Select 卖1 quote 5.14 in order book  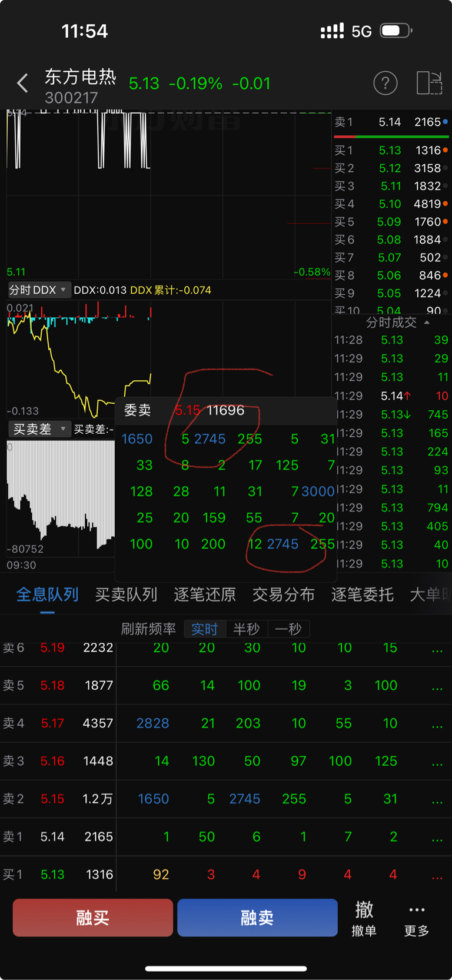pos(391,122)
